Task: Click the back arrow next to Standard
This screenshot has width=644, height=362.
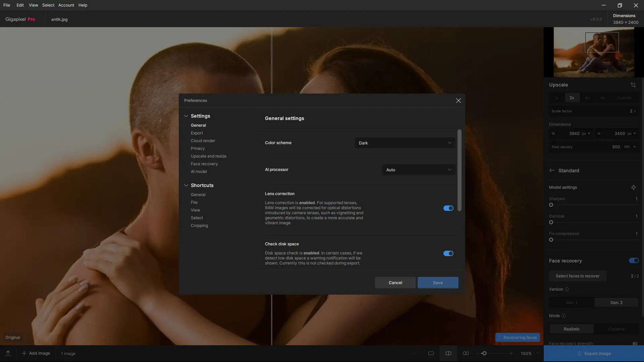Action: pyautogui.click(x=552, y=170)
